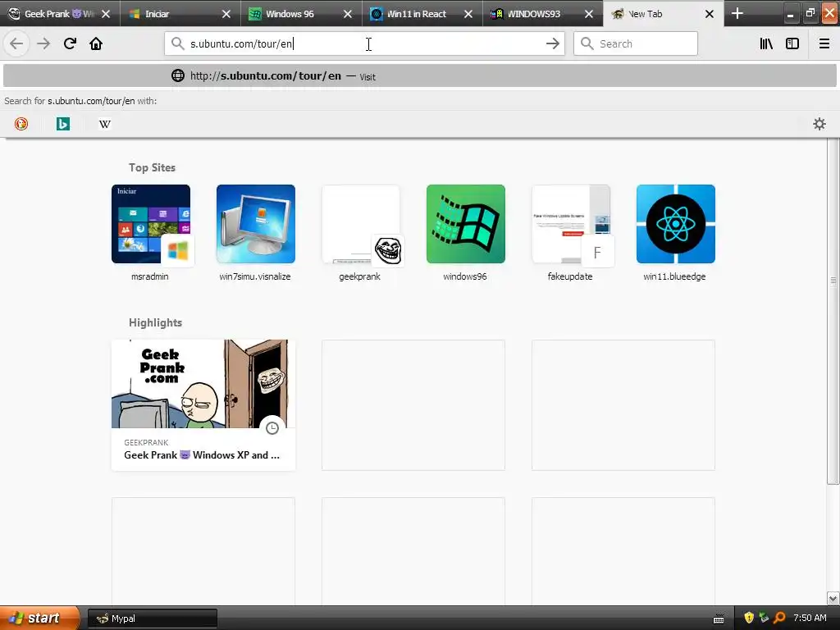Image resolution: width=840 pixels, height=630 pixels.
Task: Click the Highlights section heading
Action: 155,322
